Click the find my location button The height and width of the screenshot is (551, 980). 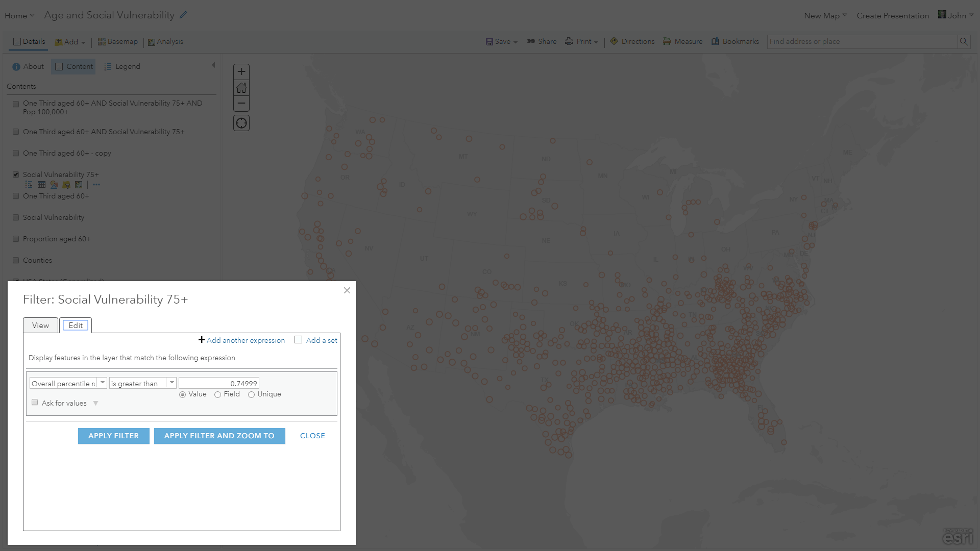point(241,123)
